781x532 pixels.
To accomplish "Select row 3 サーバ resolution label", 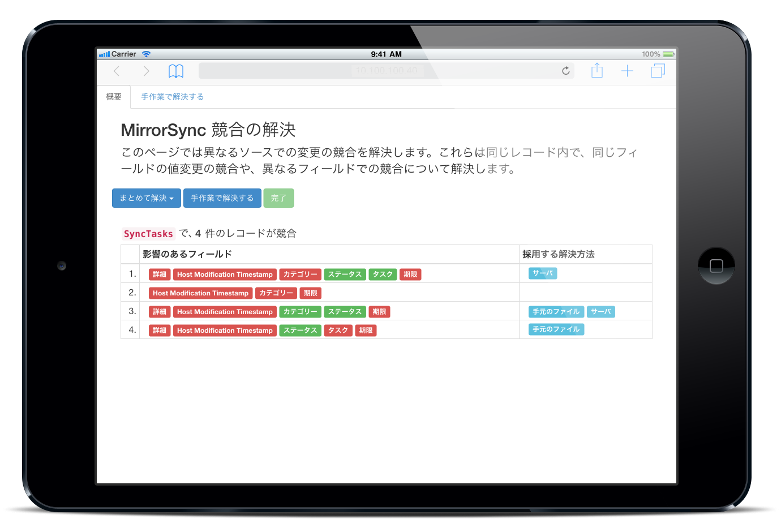I will (x=601, y=312).
